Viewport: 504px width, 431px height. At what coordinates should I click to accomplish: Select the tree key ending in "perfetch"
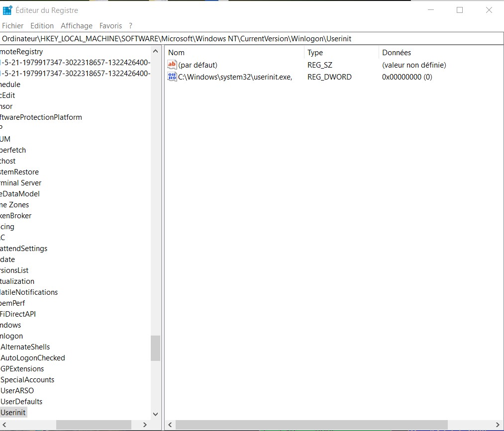13,150
